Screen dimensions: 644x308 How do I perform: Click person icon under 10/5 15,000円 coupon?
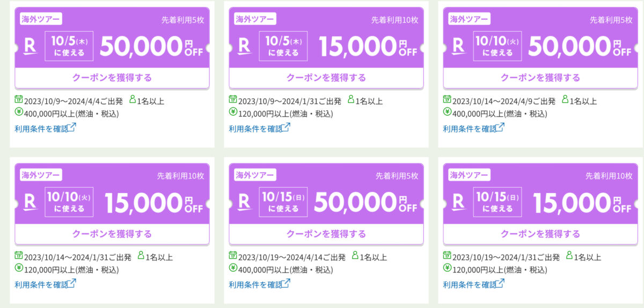(x=350, y=99)
